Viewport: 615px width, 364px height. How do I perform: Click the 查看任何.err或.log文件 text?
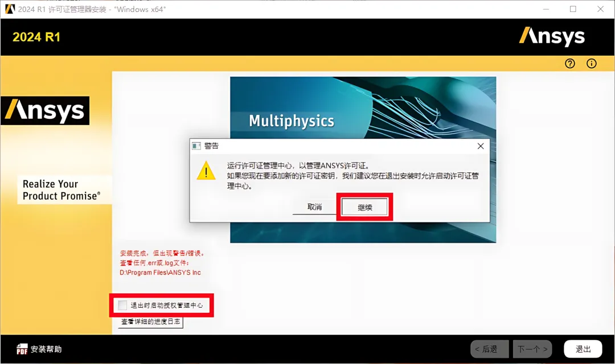(154, 263)
